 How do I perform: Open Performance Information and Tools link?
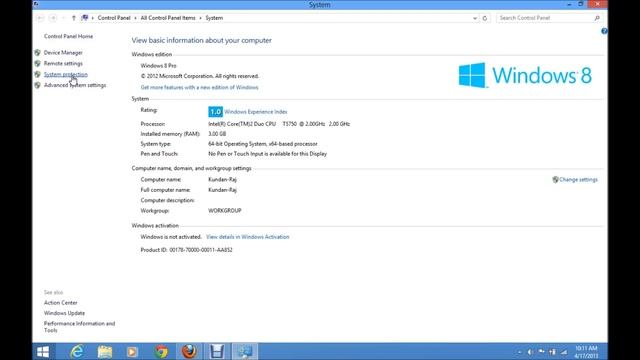(80, 327)
